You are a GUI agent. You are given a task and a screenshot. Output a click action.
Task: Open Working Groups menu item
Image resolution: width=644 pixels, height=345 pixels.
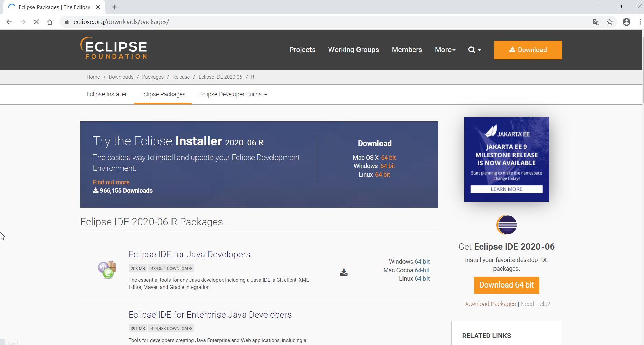[x=353, y=50]
